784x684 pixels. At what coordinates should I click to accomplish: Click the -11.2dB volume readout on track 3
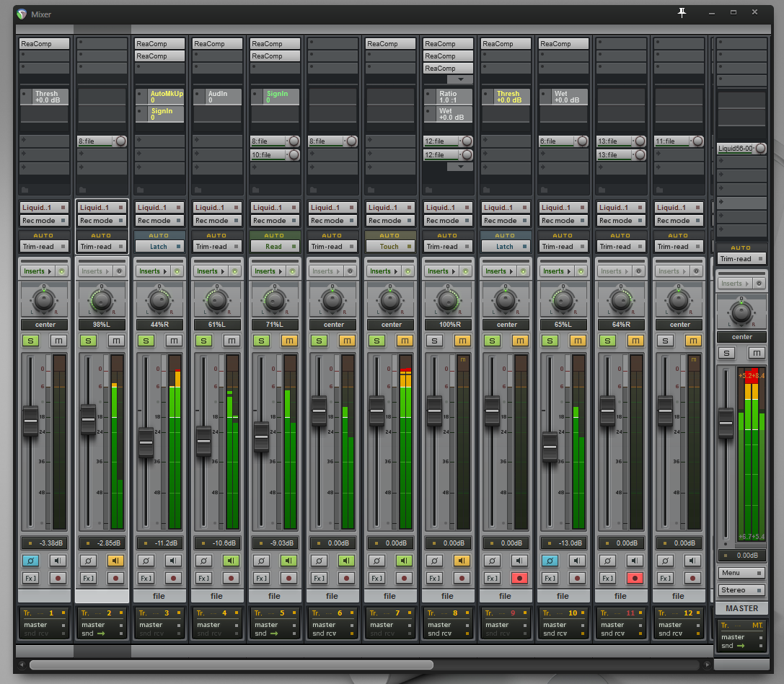pyautogui.click(x=159, y=543)
